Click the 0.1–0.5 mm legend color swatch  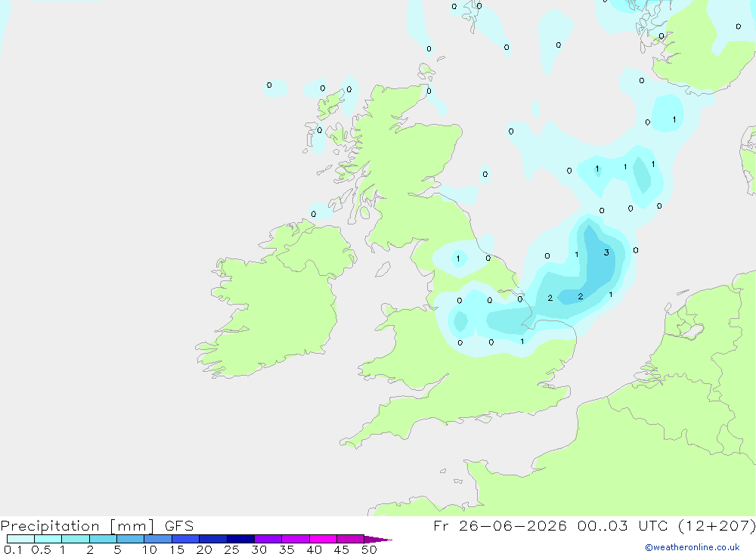pyautogui.click(x=20, y=539)
